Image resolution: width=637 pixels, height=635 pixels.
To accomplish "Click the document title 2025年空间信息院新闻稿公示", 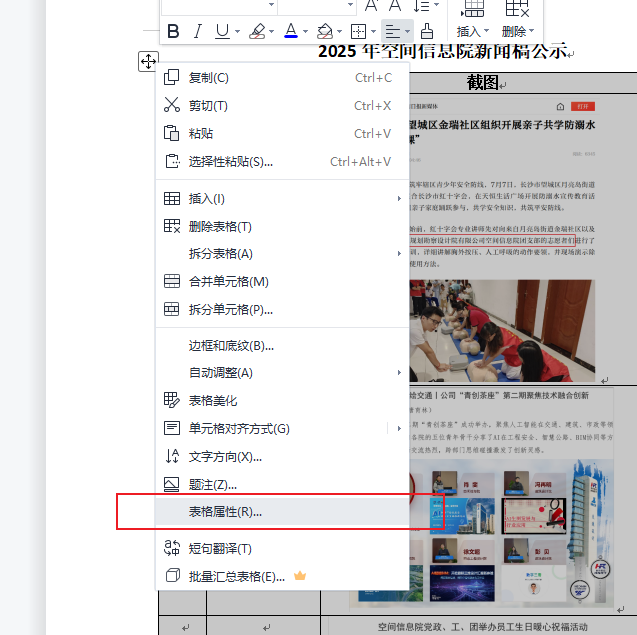I will (443, 51).
